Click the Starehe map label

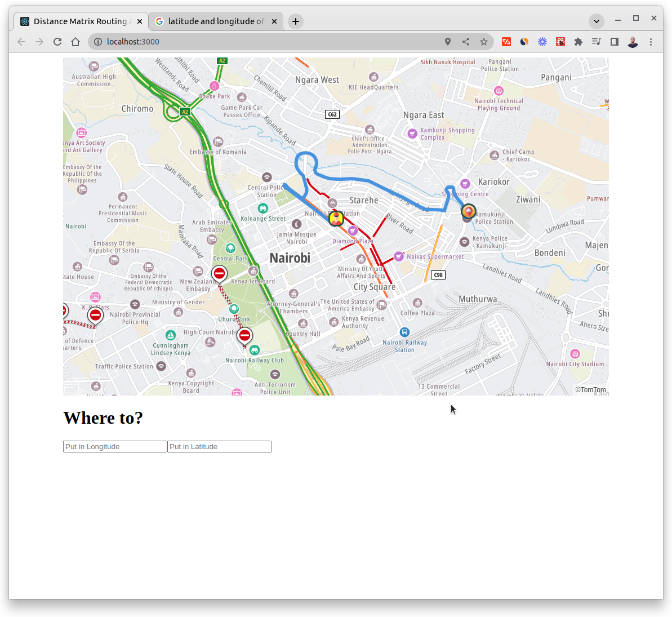363,200
